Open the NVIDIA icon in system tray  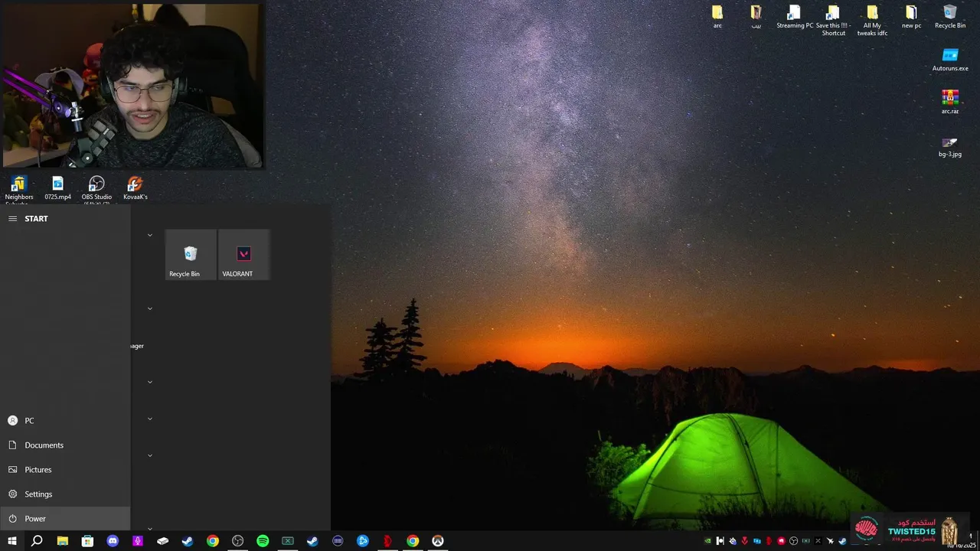[x=707, y=541]
